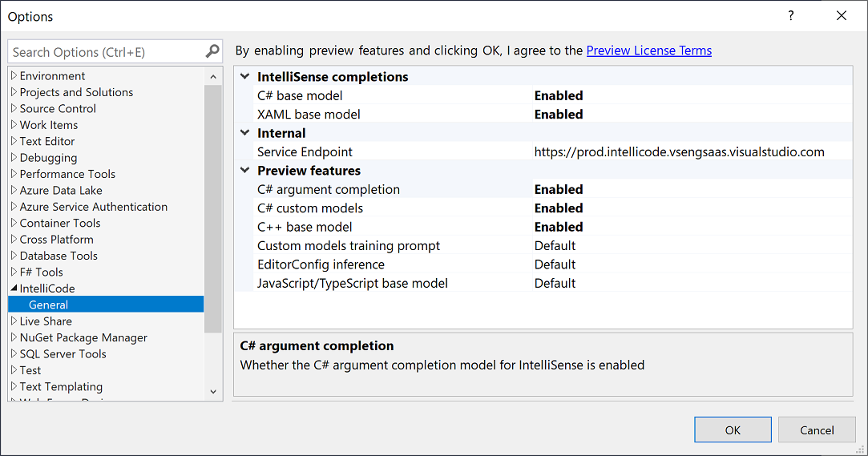The width and height of the screenshot is (868, 456).
Task: Expand the Environment tree node
Action: click(14, 76)
